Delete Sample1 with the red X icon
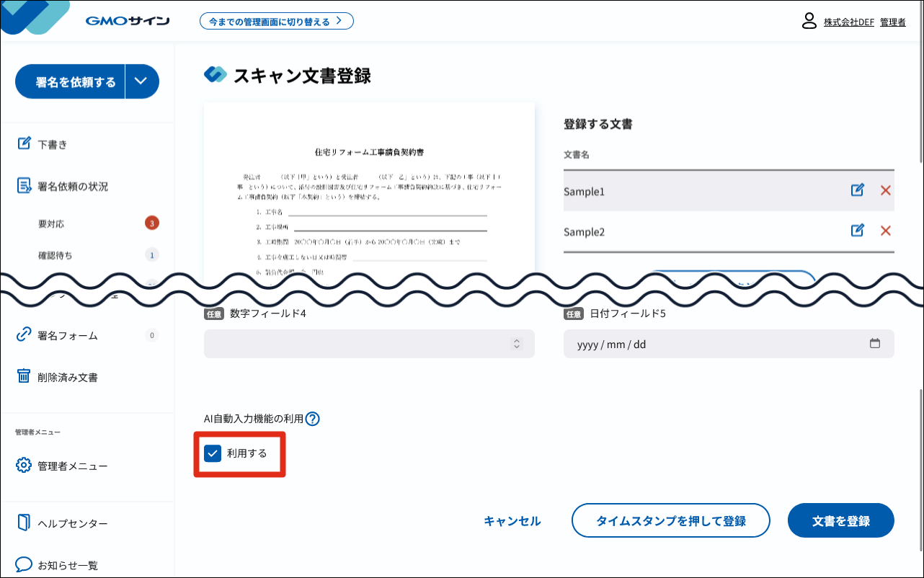This screenshot has height=578, width=924. tap(886, 190)
